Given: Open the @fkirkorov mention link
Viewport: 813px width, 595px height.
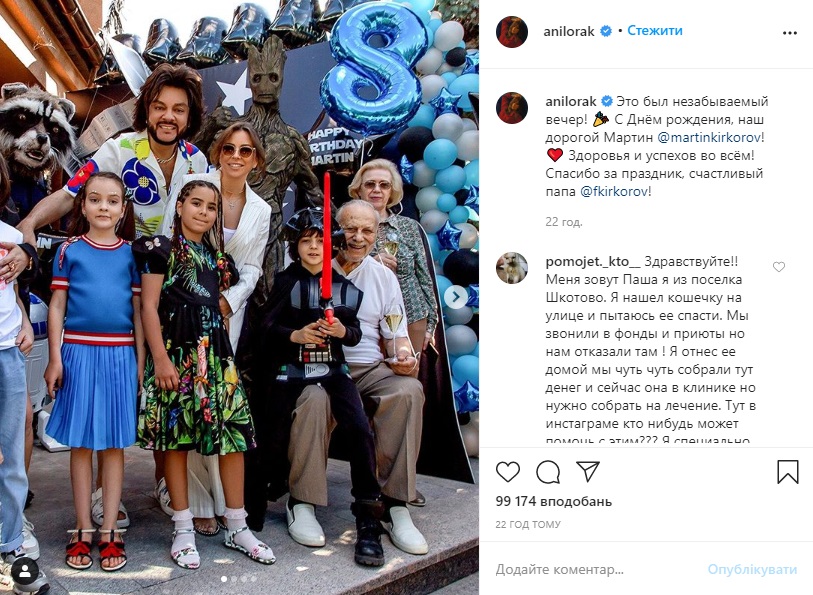Looking at the screenshot, I should tap(614, 191).
